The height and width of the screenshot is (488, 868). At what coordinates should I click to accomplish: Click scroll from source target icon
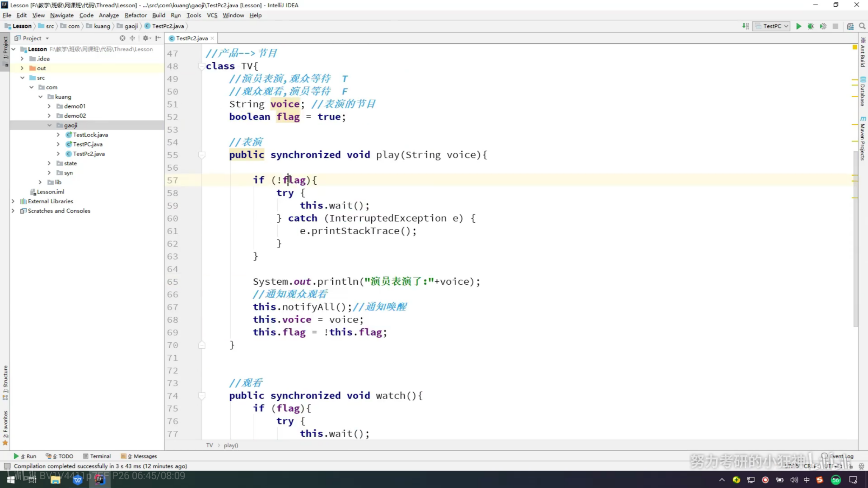tap(122, 38)
